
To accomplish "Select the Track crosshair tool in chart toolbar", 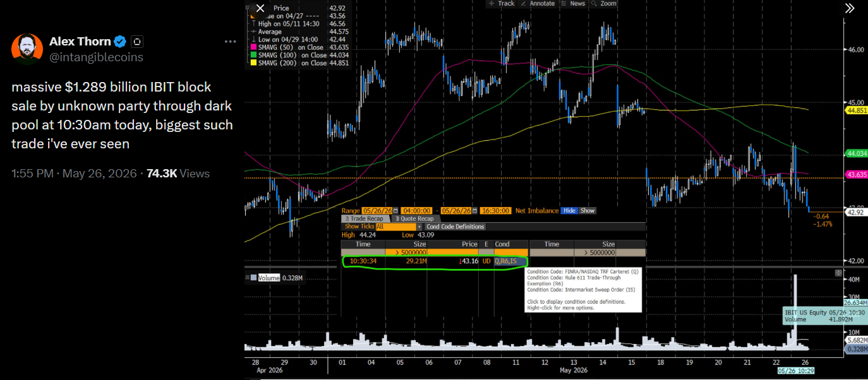I will tap(501, 4).
